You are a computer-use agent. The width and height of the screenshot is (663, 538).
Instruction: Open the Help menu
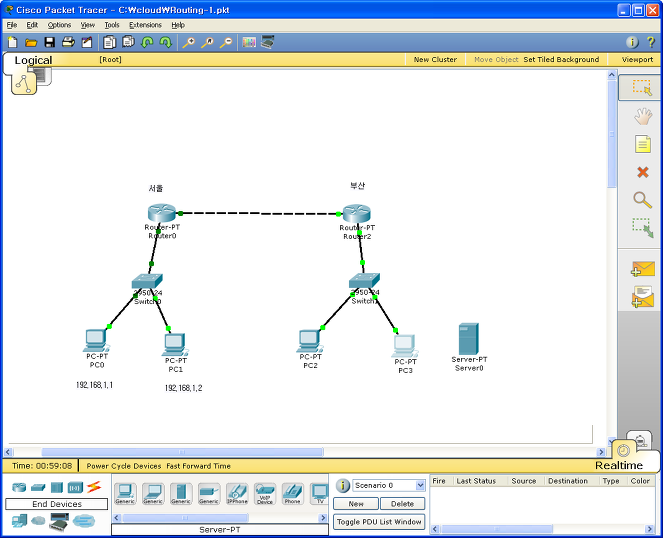[178, 25]
